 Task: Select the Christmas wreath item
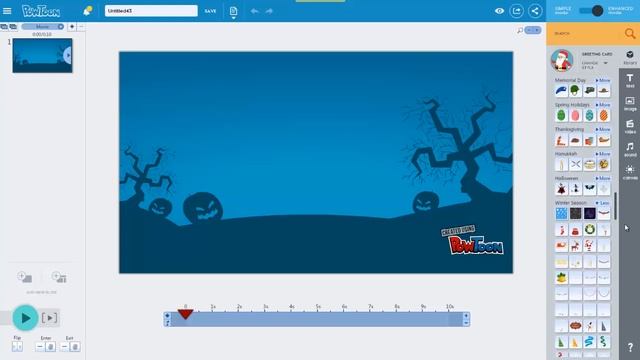point(589,230)
